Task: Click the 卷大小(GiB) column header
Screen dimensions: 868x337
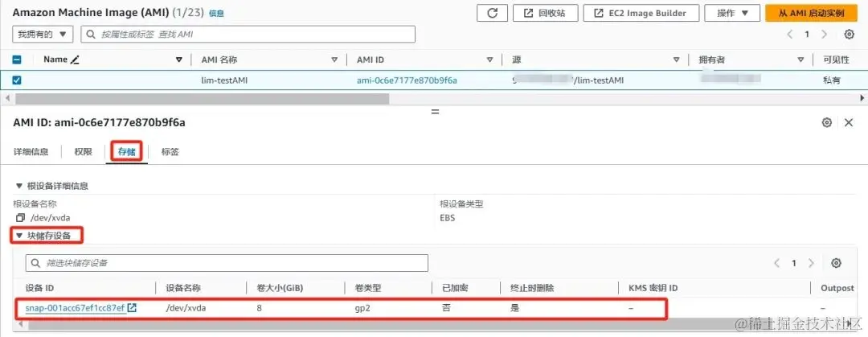Action: [x=280, y=288]
